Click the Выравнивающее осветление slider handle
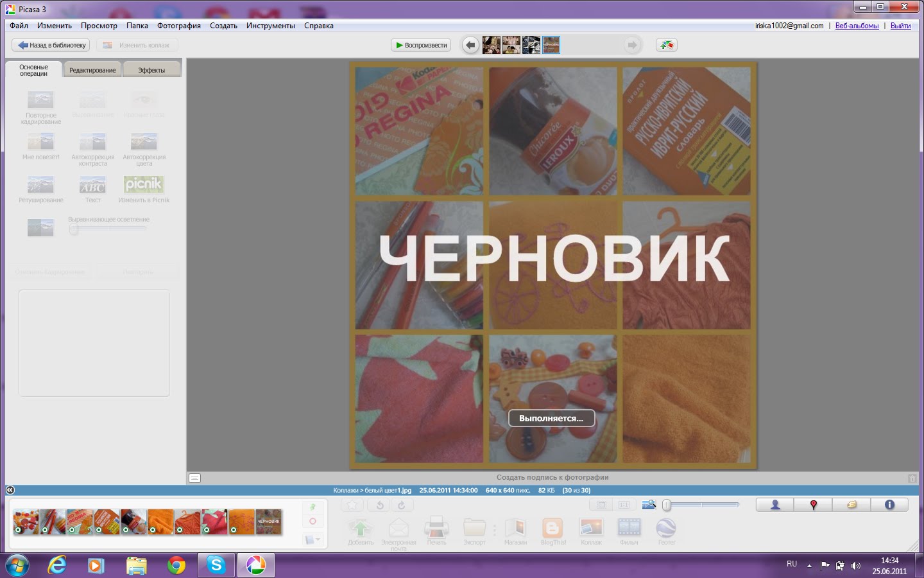 [x=74, y=229]
